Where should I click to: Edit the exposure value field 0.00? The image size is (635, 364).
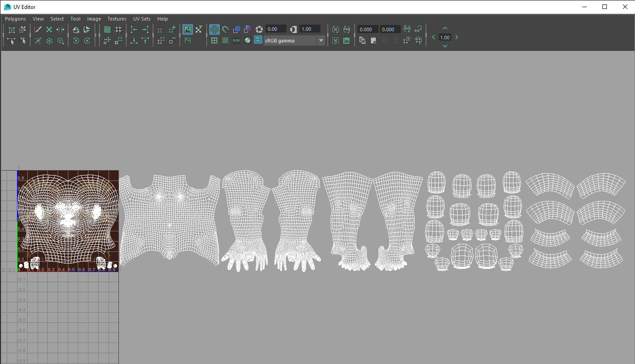tap(276, 29)
